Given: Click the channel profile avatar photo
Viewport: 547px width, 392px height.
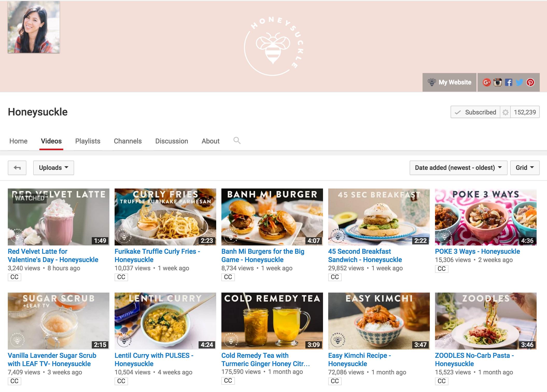Looking at the screenshot, I should pyautogui.click(x=34, y=27).
